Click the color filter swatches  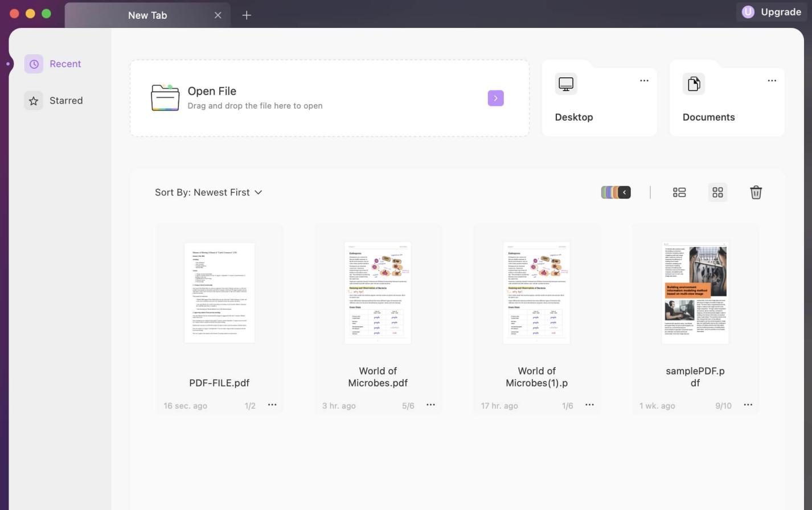pyautogui.click(x=610, y=192)
